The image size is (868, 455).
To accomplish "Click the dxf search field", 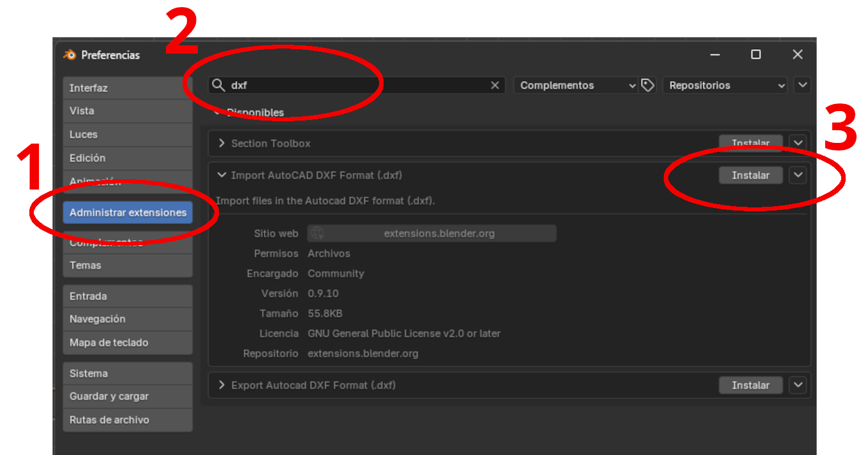I will pyautogui.click(x=357, y=86).
